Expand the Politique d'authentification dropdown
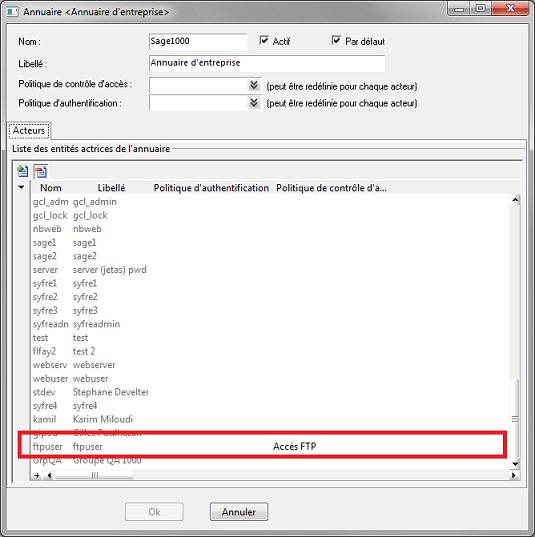 click(253, 102)
